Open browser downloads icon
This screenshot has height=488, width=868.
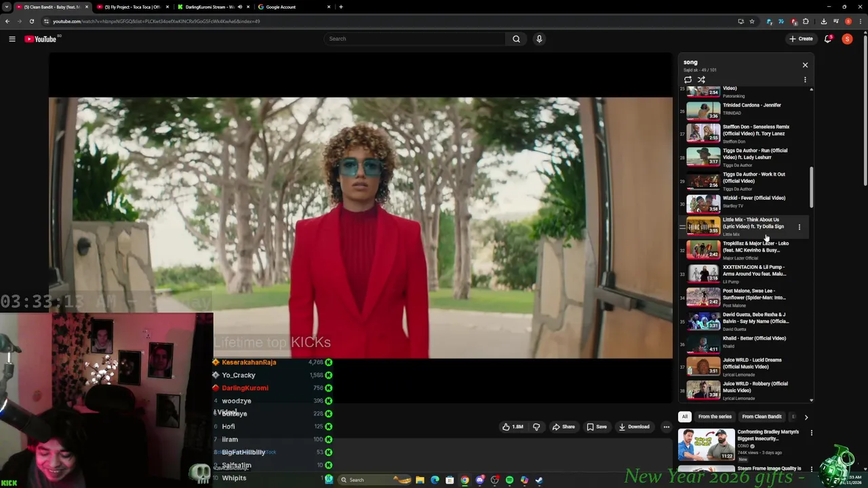[823, 21]
